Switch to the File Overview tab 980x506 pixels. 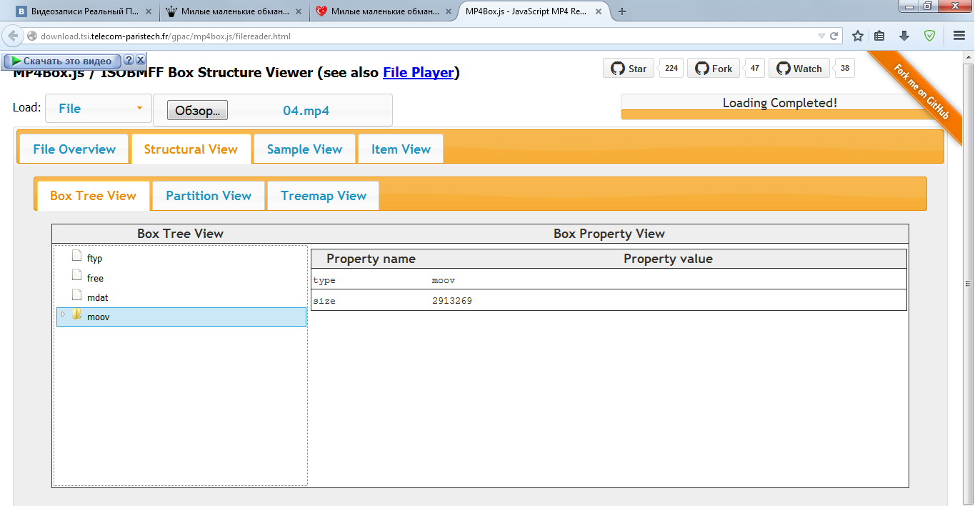[x=74, y=149]
